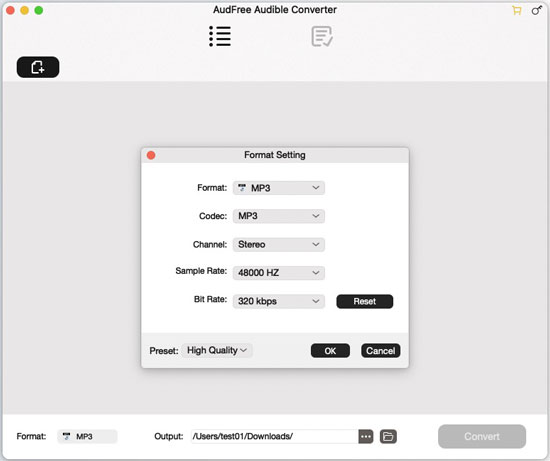Click the Bit Rate label
The width and height of the screenshot is (550, 461).
click(210, 299)
